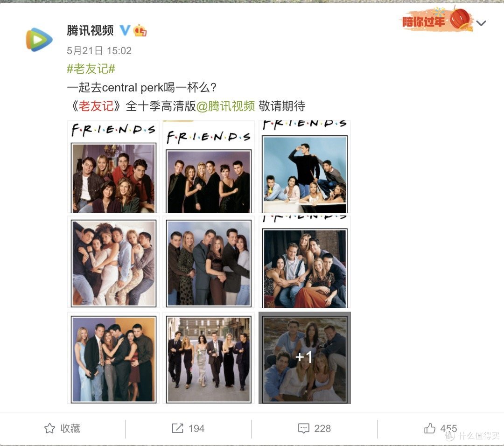
Task: Click the blue V verification badge
Action: [x=125, y=30]
